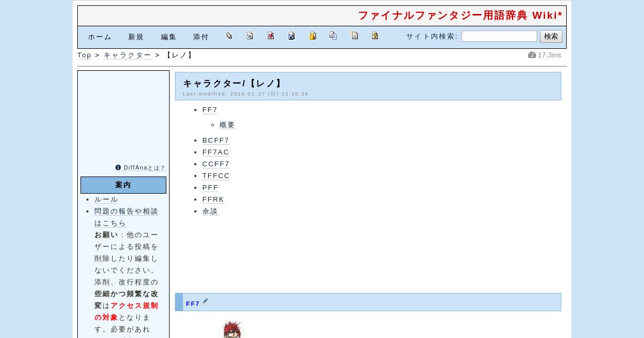644x338 pixels.
Task: Jump to BCFF7 section link
Action: tap(216, 141)
